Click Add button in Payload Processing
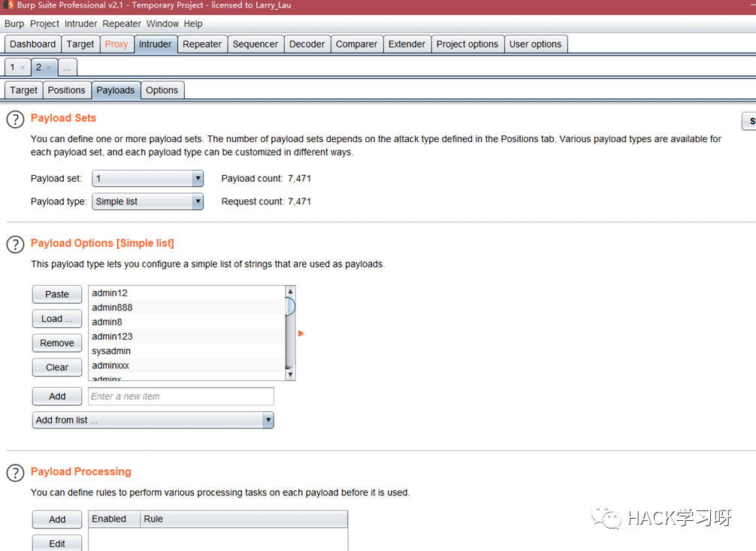 tap(57, 519)
